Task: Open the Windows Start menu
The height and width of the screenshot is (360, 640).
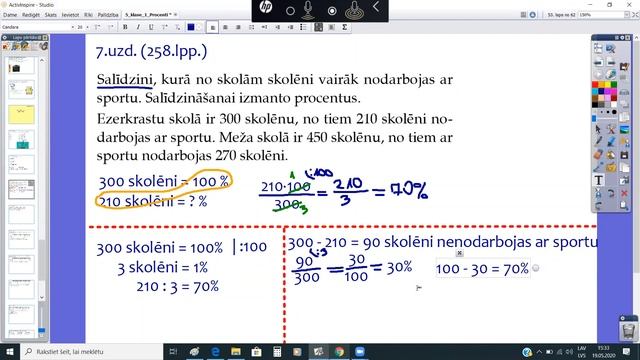Action: [x=10, y=351]
